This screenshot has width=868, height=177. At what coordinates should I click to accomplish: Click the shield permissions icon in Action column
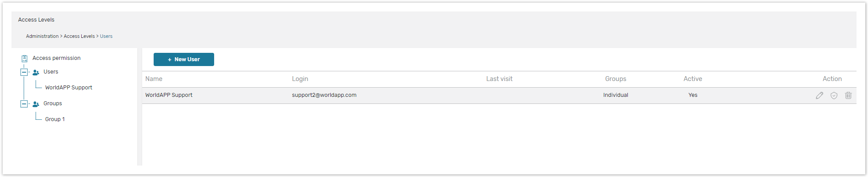coord(834,96)
